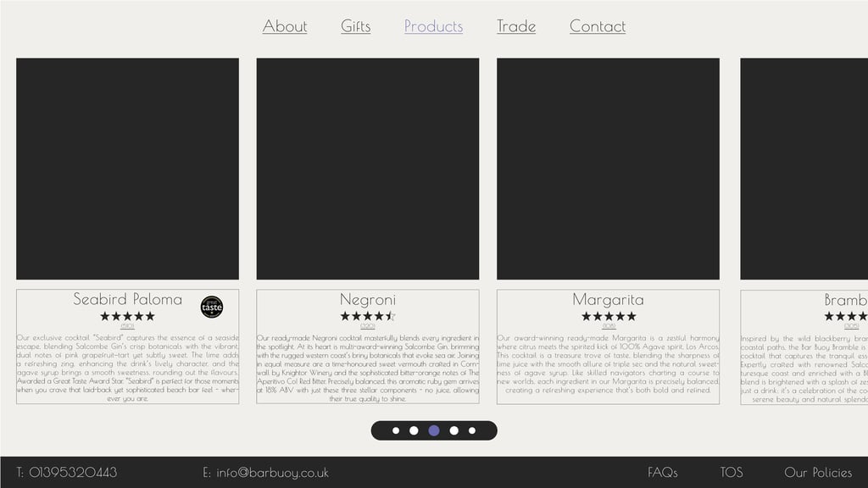Click the Negroni description paragraph
The width and height of the screenshot is (868, 488).
pyautogui.click(x=368, y=368)
